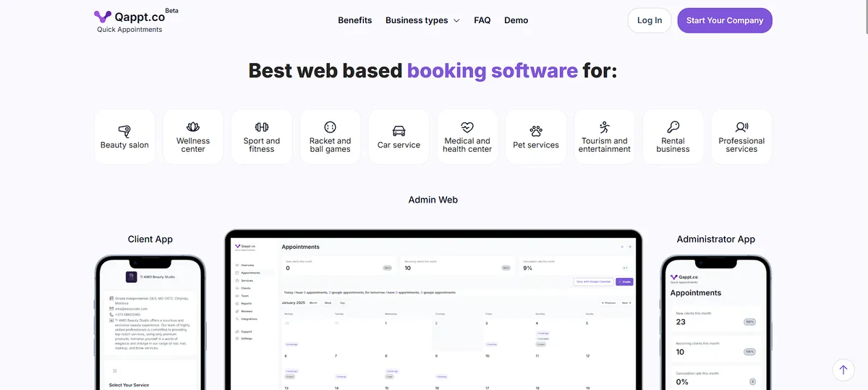
Task: Click the Beta badge next to logo
Action: pyautogui.click(x=172, y=11)
